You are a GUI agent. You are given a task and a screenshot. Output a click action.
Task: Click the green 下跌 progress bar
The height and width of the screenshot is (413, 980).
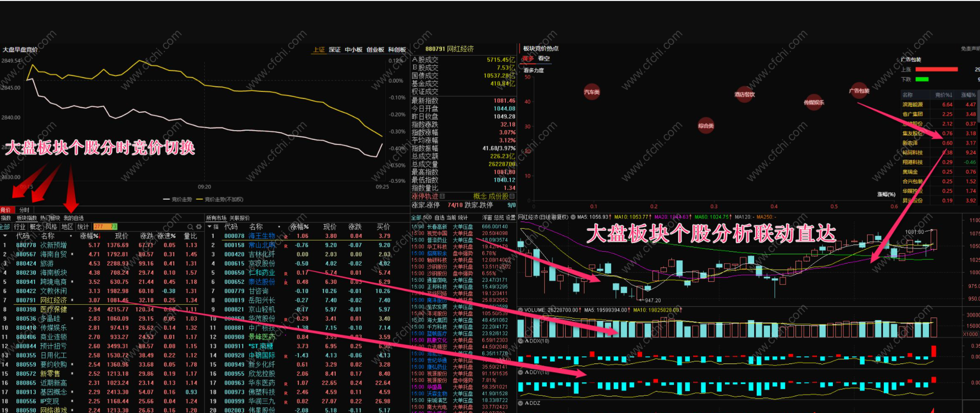pos(922,79)
